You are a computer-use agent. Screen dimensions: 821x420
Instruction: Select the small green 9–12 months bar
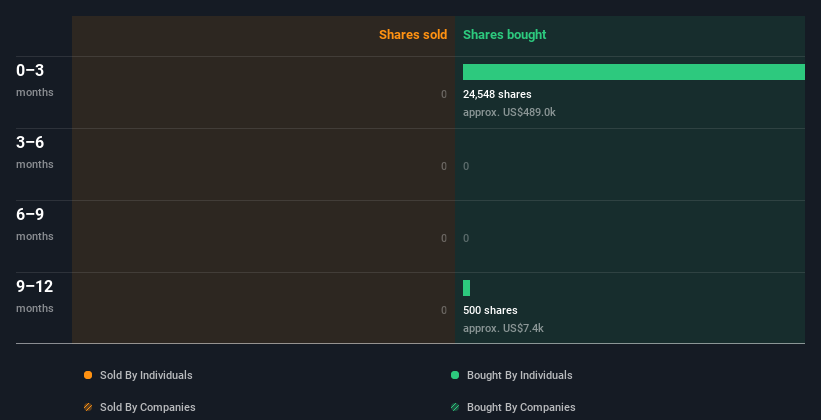(x=467, y=288)
